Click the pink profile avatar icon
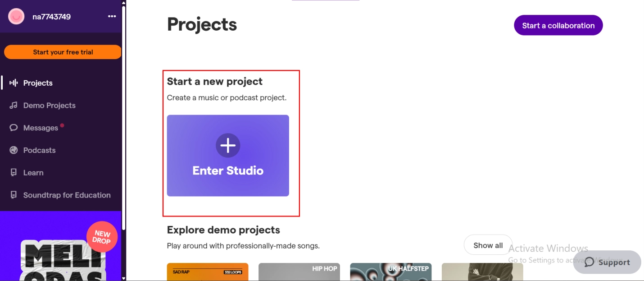The height and width of the screenshot is (281, 644). pos(16,17)
